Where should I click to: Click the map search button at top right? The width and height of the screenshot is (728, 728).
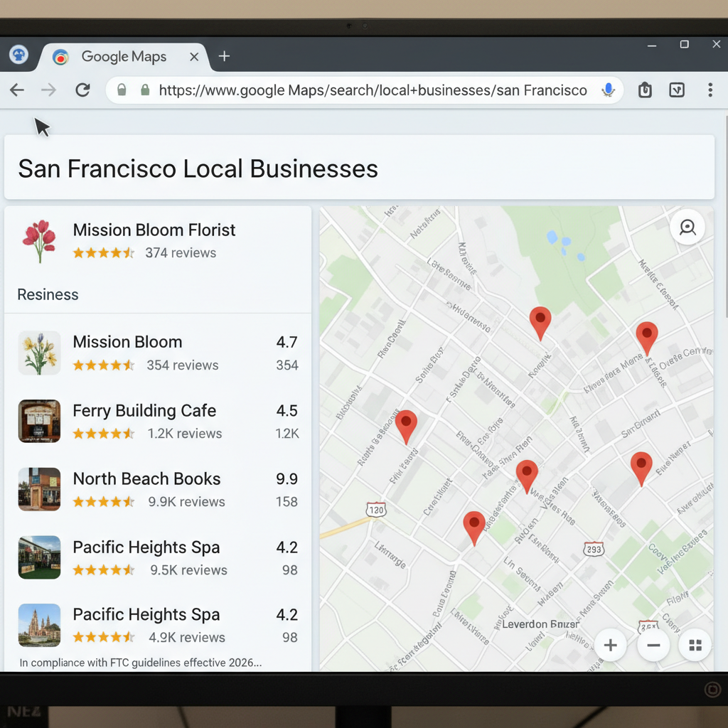(687, 227)
